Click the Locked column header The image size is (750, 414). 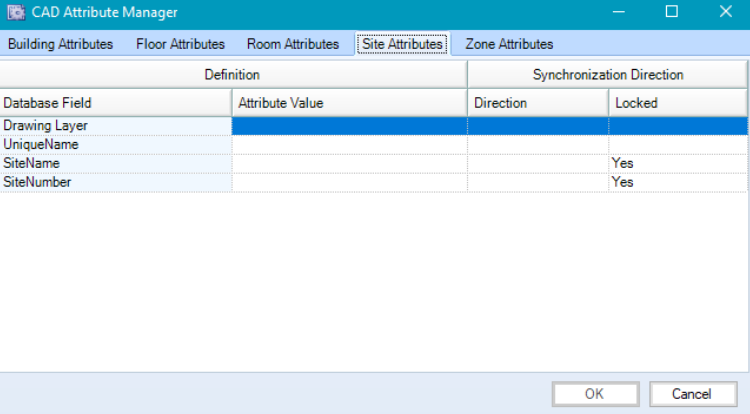click(677, 102)
